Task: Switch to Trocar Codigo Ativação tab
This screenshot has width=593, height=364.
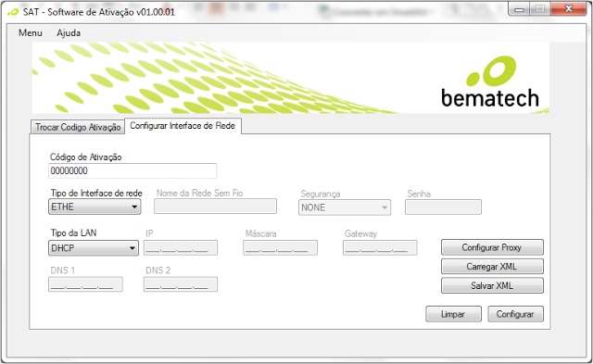Action: (x=78, y=127)
